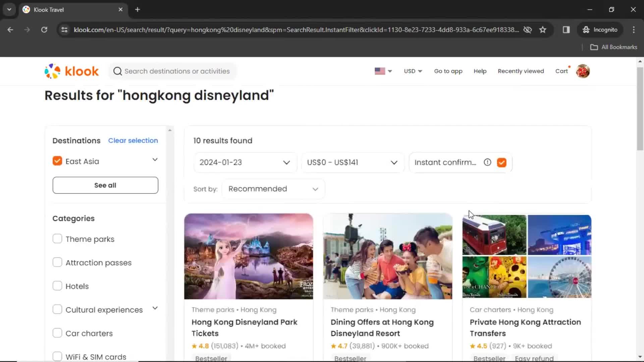The width and height of the screenshot is (644, 362).
Task: Open Go to app
Action: [x=448, y=71]
